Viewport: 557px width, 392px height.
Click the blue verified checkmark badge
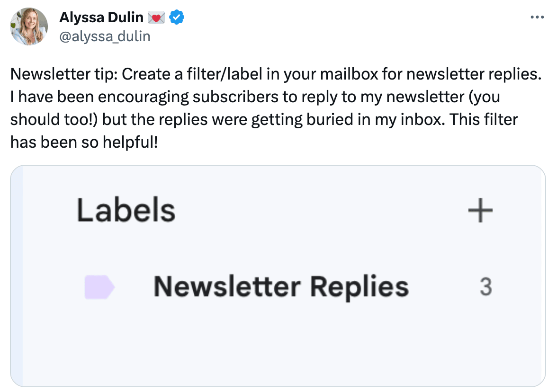[x=177, y=17]
